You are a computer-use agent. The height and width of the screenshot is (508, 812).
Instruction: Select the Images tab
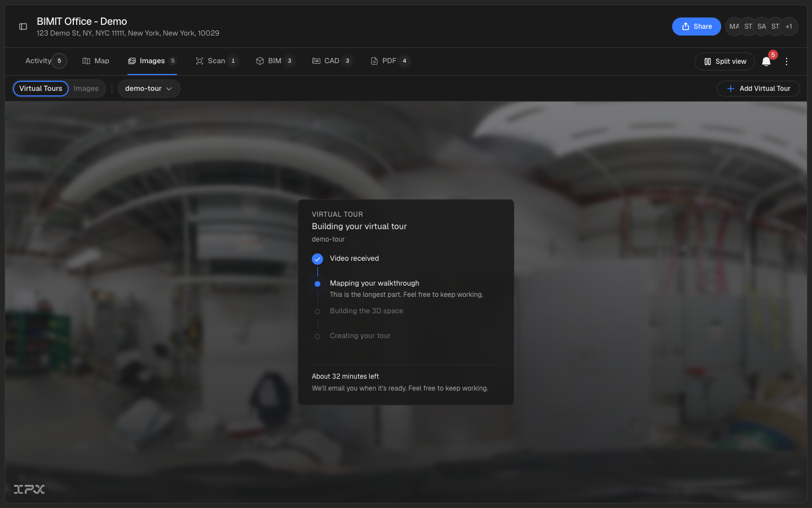pos(152,61)
